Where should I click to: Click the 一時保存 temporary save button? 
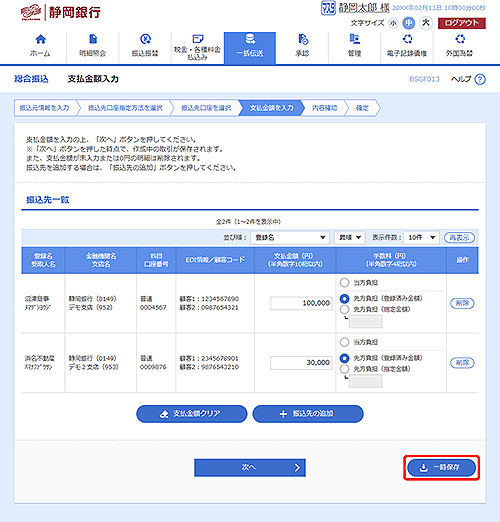coord(441,468)
